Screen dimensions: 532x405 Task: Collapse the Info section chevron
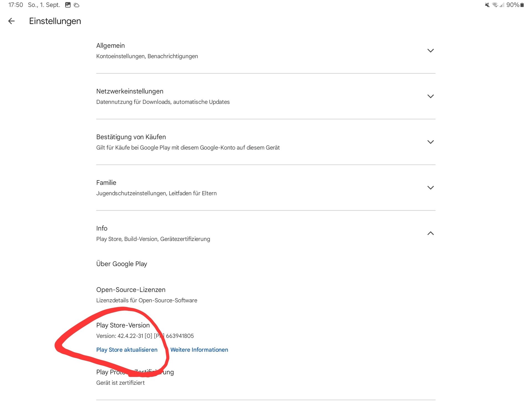pyautogui.click(x=430, y=233)
